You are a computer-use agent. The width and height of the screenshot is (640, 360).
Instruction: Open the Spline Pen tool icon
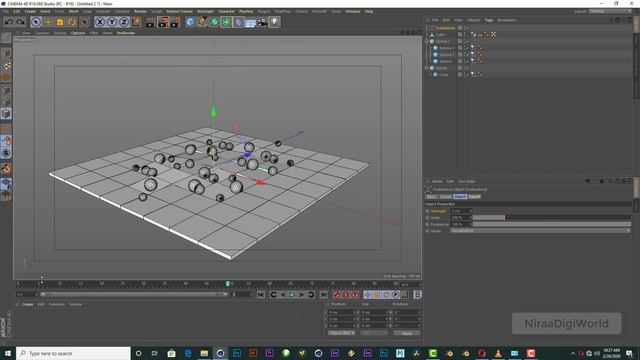(202, 22)
